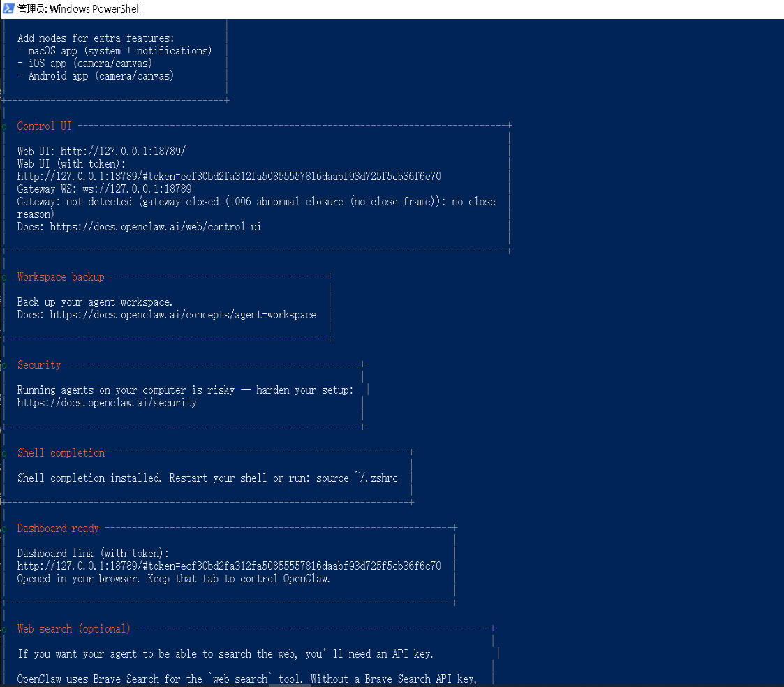Open the Dashboard link with token
This screenshot has height=687, width=784.
pos(229,566)
